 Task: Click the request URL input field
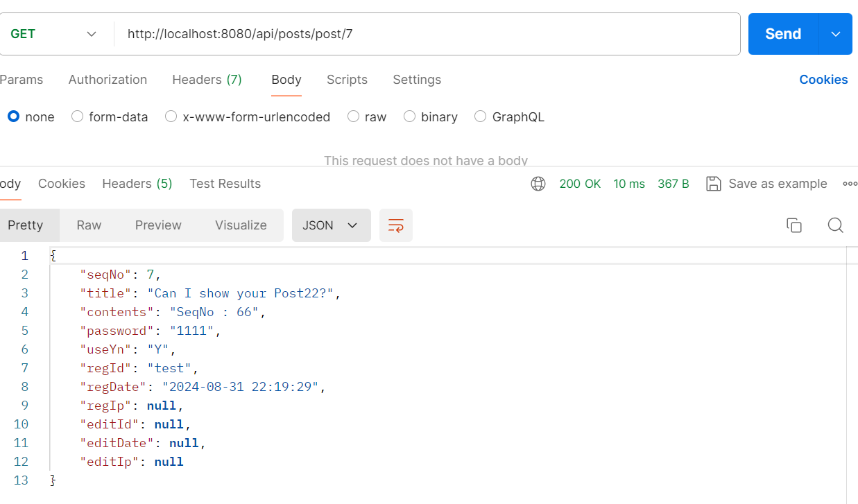click(427, 34)
